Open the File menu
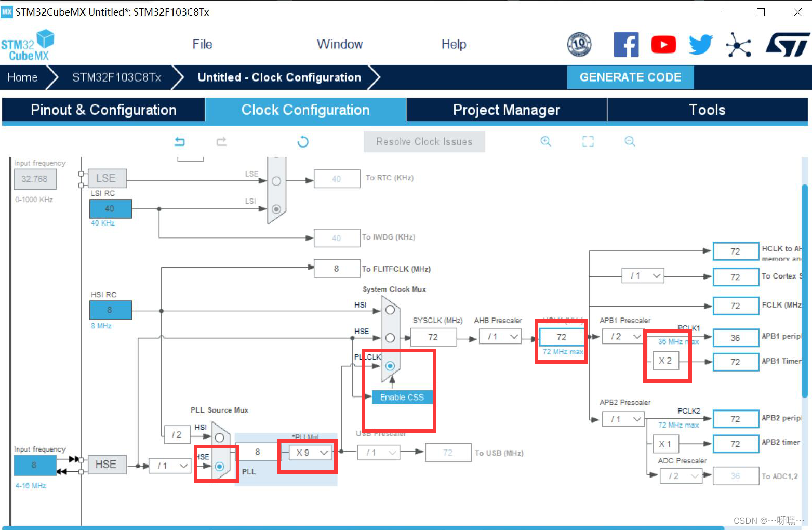The image size is (812, 530). (202, 44)
